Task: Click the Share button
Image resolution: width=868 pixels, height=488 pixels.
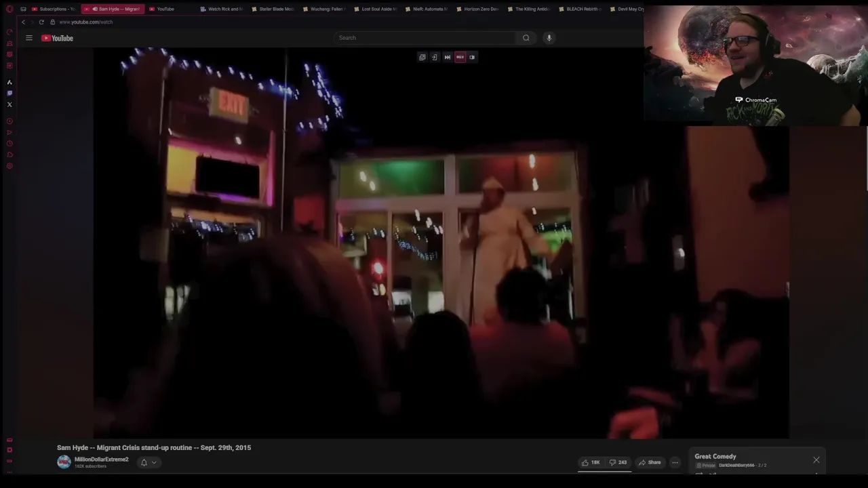Action: point(650,462)
